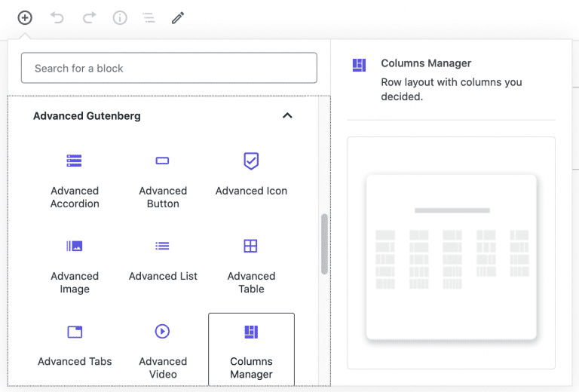Insert the Advanced Button block

(x=163, y=181)
